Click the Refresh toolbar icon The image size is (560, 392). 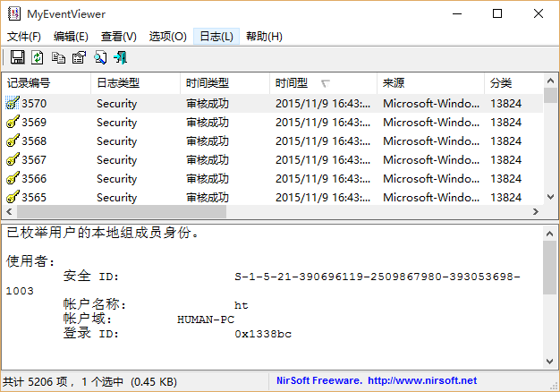pyautogui.click(x=38, y=58)
